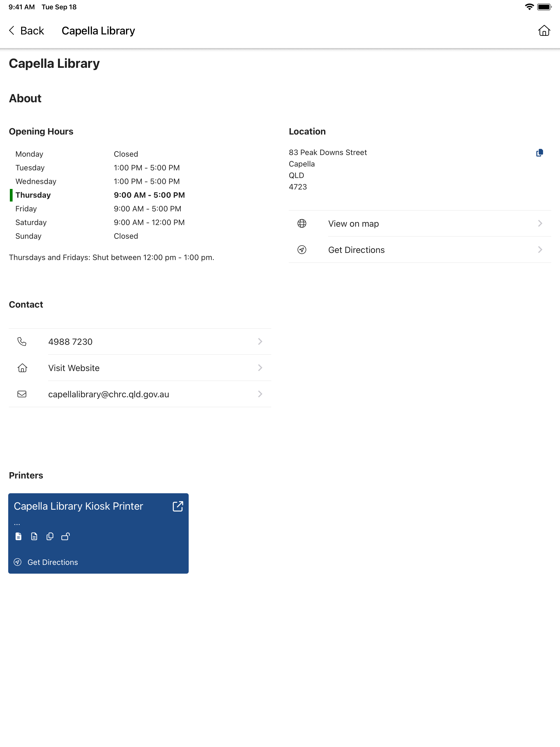
Task: Click the Sunday row label
Action: pyautogui.click(x=28, y=236)
